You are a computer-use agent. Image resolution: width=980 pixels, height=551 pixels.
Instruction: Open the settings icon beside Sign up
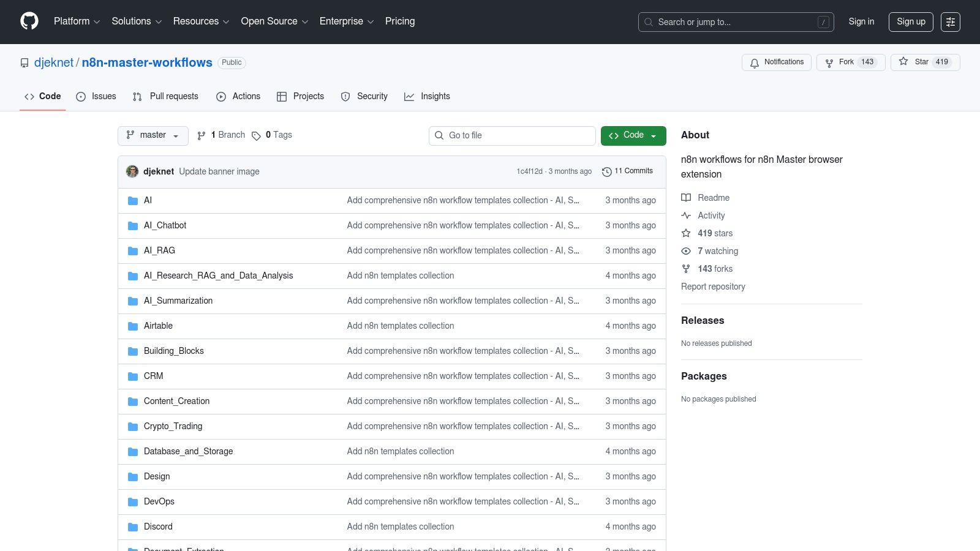click(x=950, y=22)
